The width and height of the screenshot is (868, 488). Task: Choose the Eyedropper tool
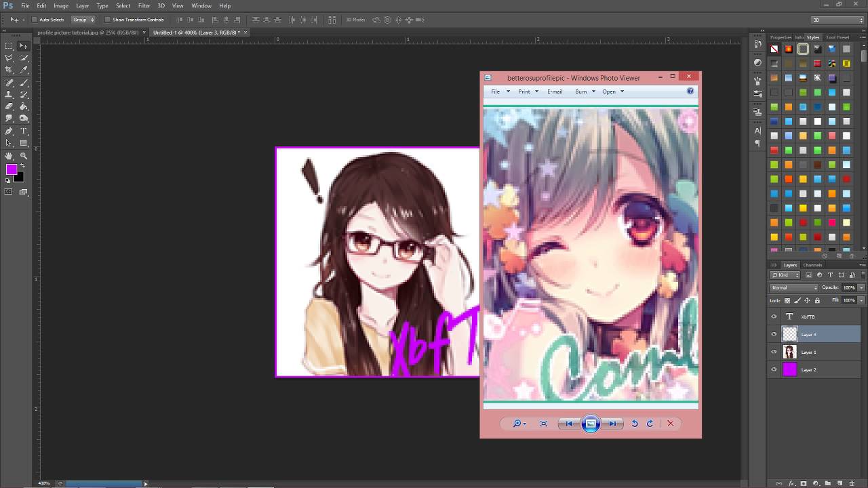[x=22, y=70]
